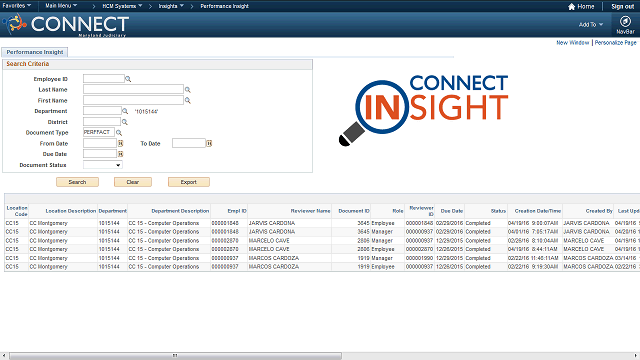Click the horizontal scrollbar thumb
Viewport: 640px width, 360px height.
click(175, 356)
